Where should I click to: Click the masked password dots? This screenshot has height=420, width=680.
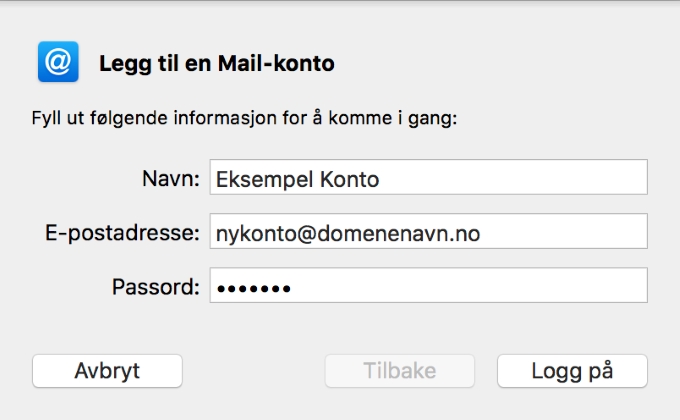click(254, 288)
